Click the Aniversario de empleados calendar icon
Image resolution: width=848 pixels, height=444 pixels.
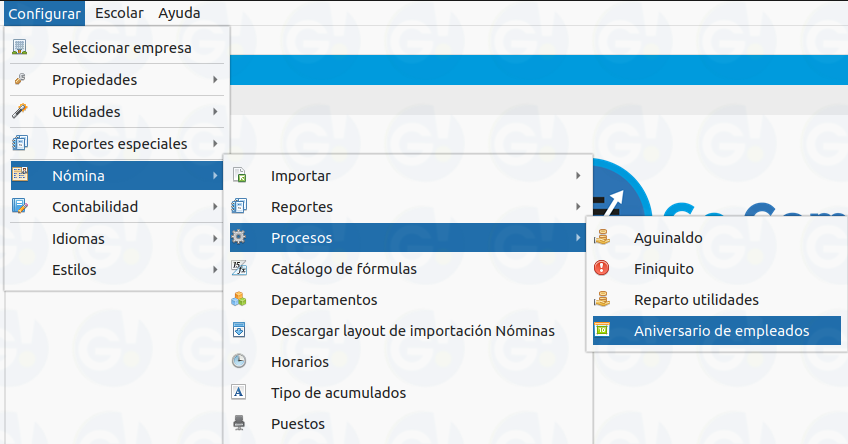pyautogui.click(x=602, y=329)
